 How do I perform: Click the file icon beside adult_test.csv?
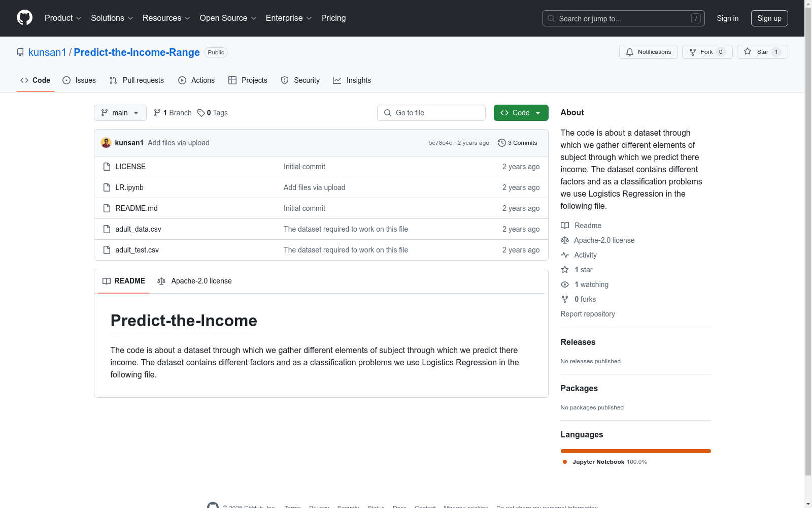(107, 250)
